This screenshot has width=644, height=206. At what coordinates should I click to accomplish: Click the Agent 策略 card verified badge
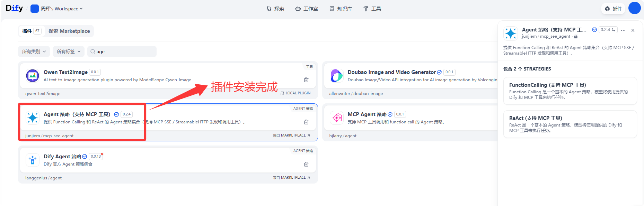pyautogui.click(x=116, y=114)
